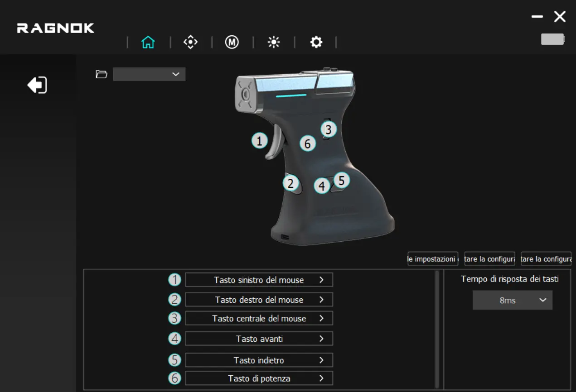
Task: Click the rightmost 'tare la configura' button
Action: [x=546, y=259]
